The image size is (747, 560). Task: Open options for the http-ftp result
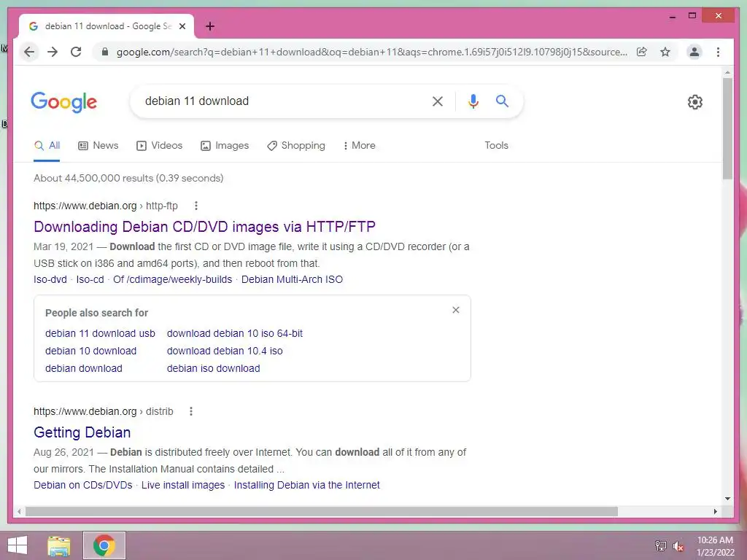click(196, 206)
